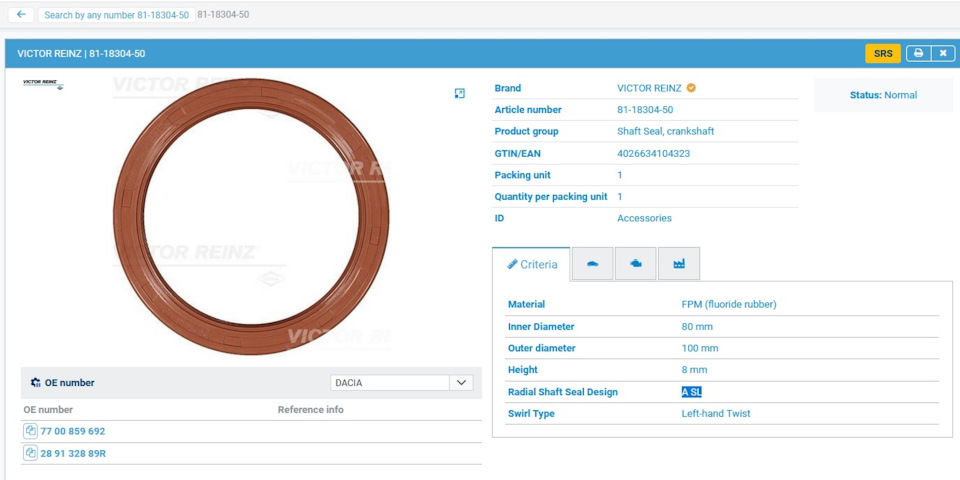960x480 pixels.
Task: Click the 'Packing unit' label
Action: tap(522, 175)
